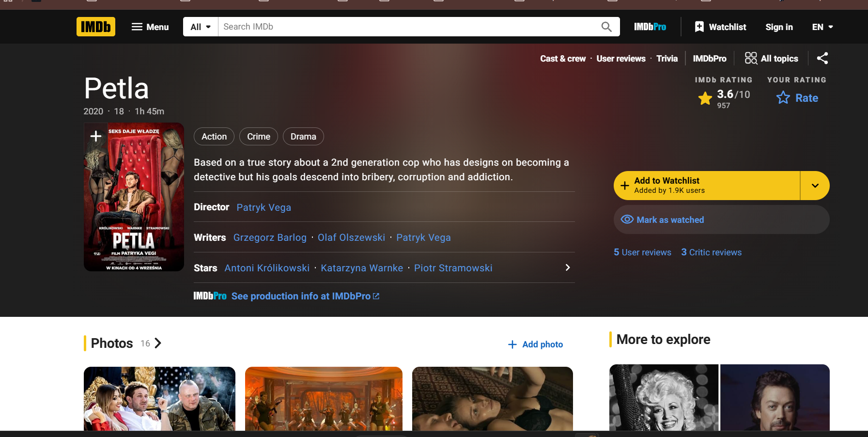Image resolution: width=868 pixels, height=437 pixels.
Task: Open the Watchlist from the header
Action: pos(720,27)
